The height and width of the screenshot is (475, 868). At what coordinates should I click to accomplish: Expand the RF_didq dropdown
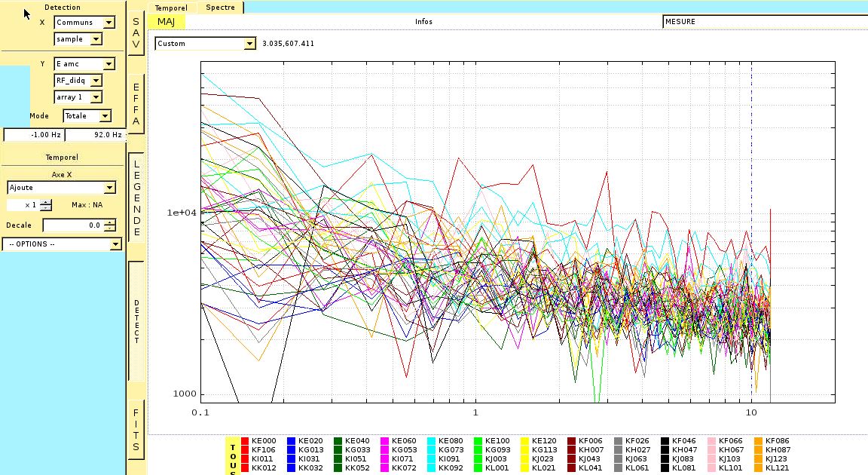tap(78, 80)
